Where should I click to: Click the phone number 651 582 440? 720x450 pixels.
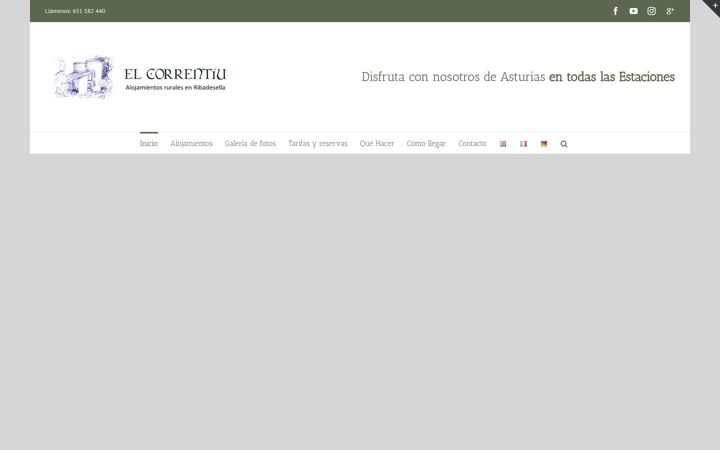89,11
